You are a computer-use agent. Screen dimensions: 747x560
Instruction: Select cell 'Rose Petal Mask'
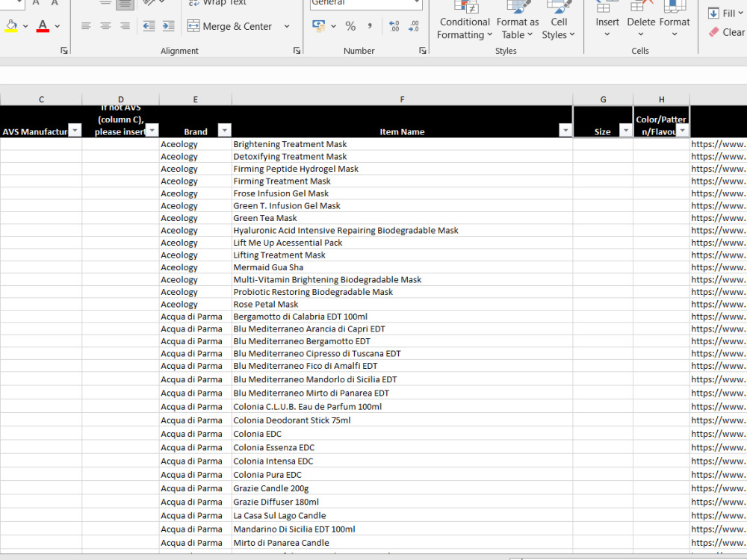click(x=402, y=305)
